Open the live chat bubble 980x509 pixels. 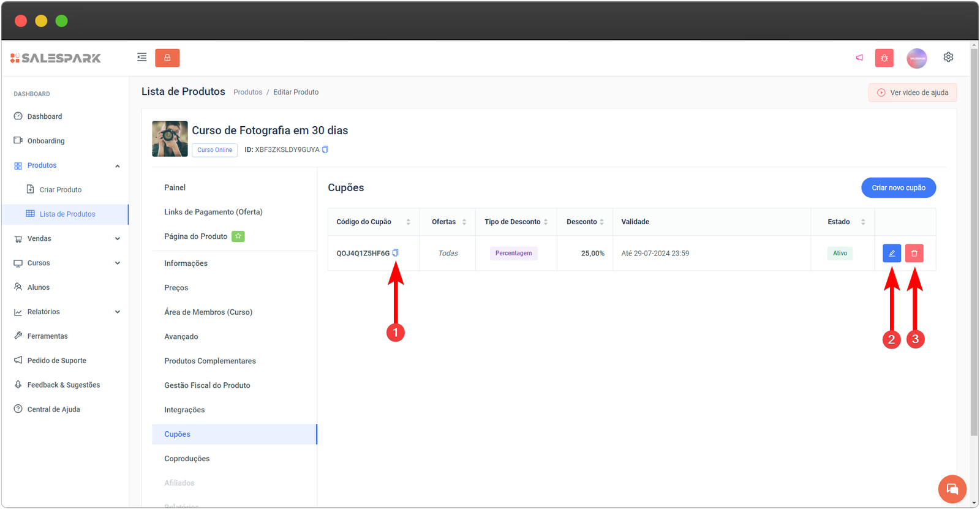(952, 489)
